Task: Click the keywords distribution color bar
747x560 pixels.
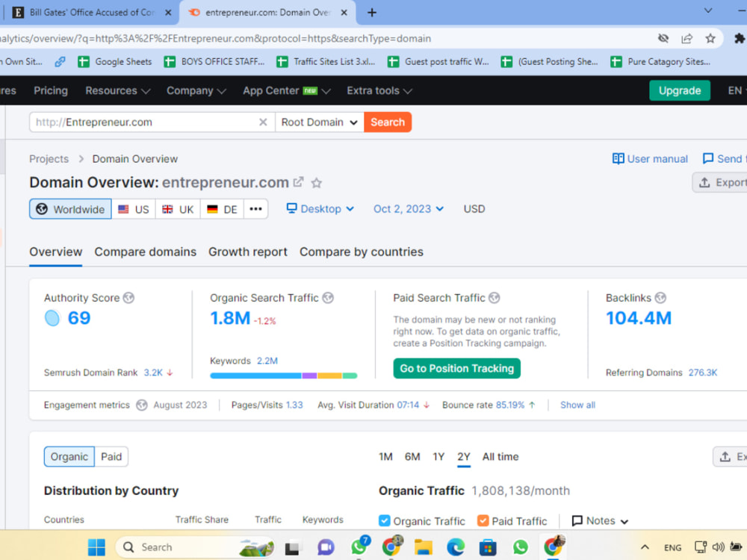Action: 283,376
